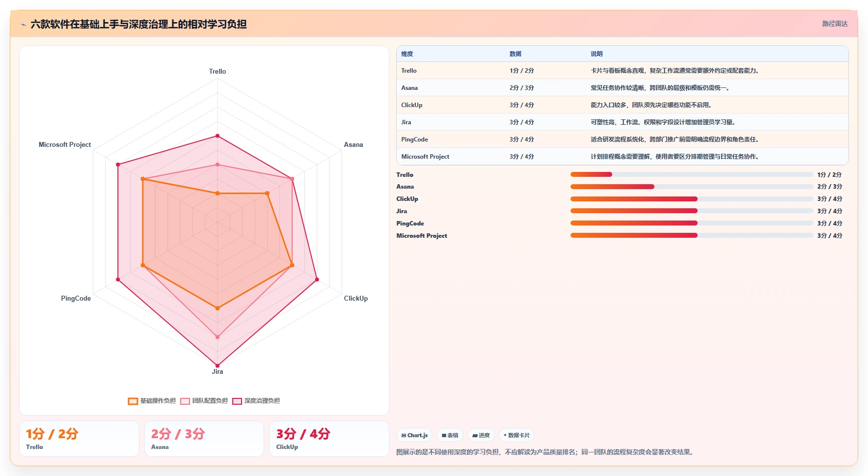Select the Trello row in the table
The image size is (868, 476).
(622, 71)
